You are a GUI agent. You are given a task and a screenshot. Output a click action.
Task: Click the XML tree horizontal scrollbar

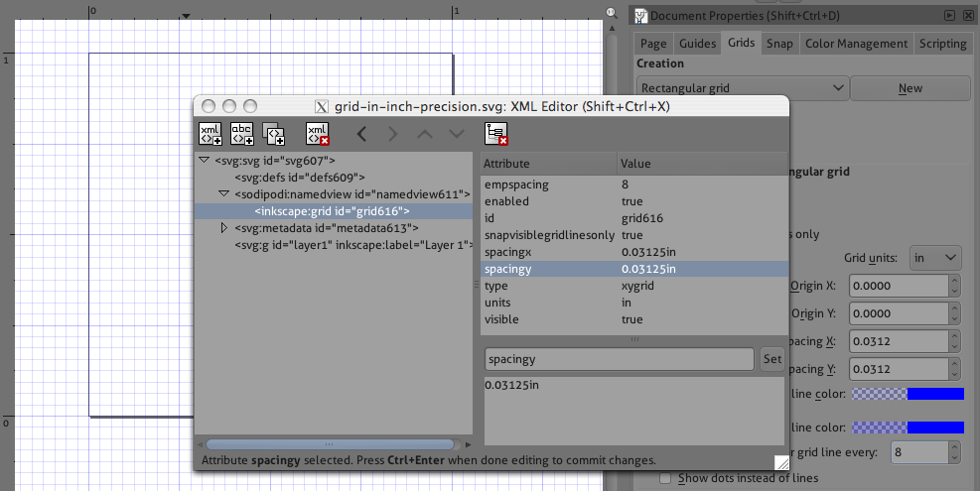(330, 444)
